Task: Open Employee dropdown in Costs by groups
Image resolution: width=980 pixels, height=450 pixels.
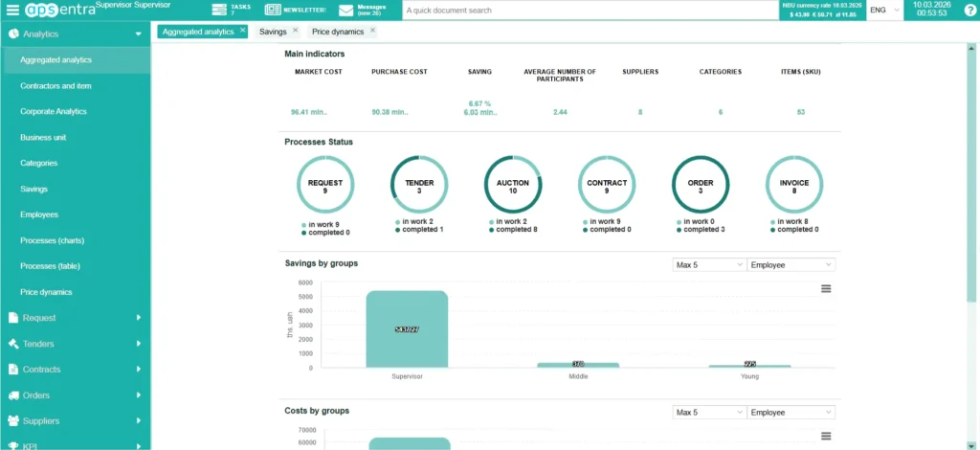Action: [x=791, y=413]
